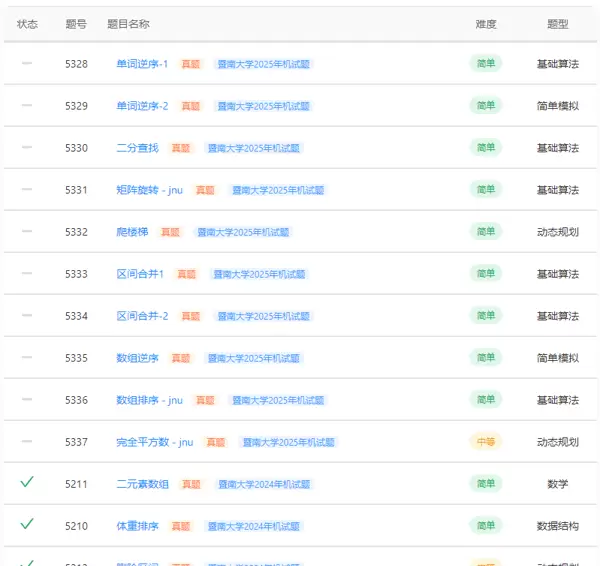Click the 动态规划 type for problem 5337

[557, 442]
